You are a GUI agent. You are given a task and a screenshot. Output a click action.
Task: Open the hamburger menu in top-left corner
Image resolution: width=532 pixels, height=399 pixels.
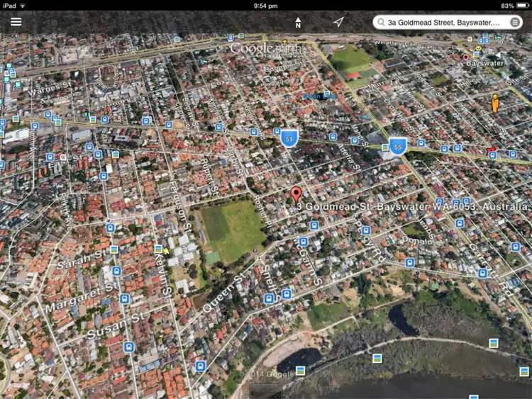(16, 21)
